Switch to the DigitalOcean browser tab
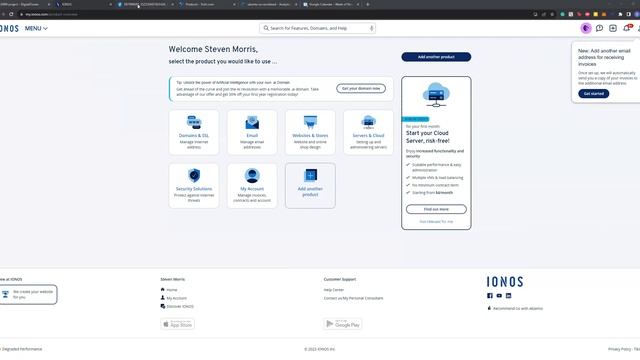640x360 pixels. [24, 4]
